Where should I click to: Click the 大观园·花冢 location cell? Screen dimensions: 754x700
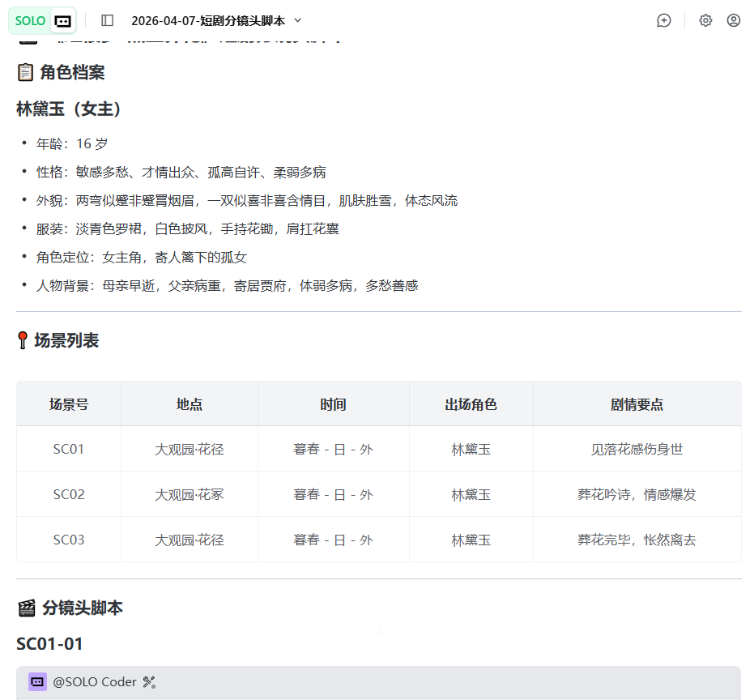pos(190,494)
